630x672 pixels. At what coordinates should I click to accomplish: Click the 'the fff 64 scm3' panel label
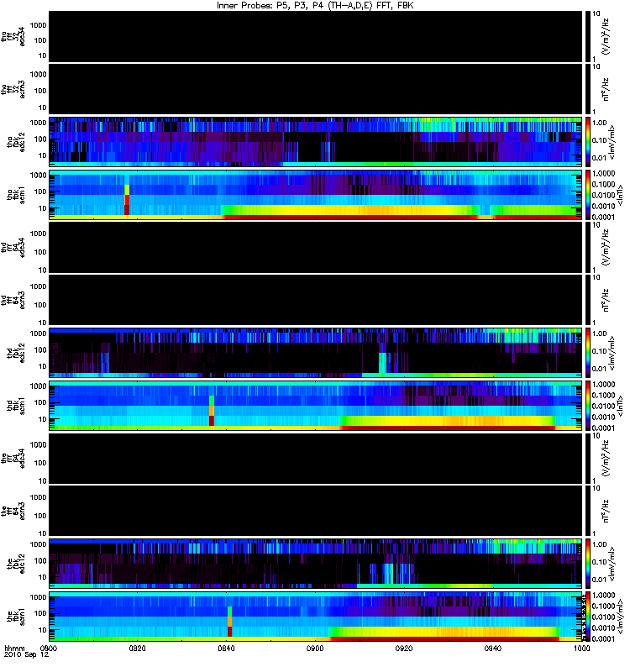tap(13, 512)
